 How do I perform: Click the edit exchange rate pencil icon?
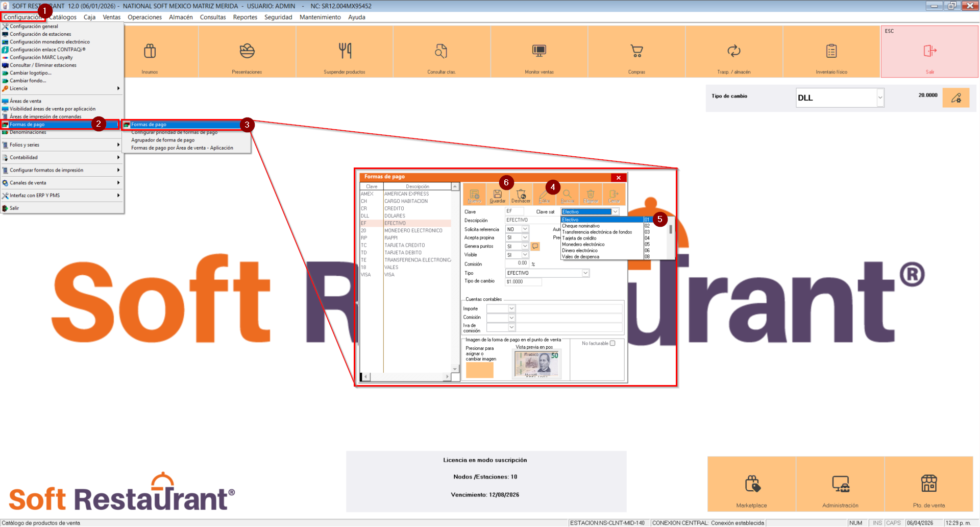[x=956, y=98]
